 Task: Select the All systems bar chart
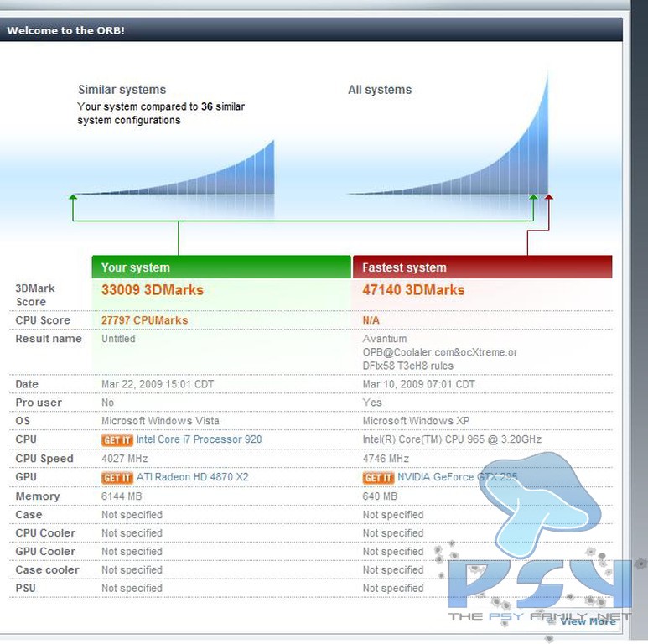click(x=448, y=133)
